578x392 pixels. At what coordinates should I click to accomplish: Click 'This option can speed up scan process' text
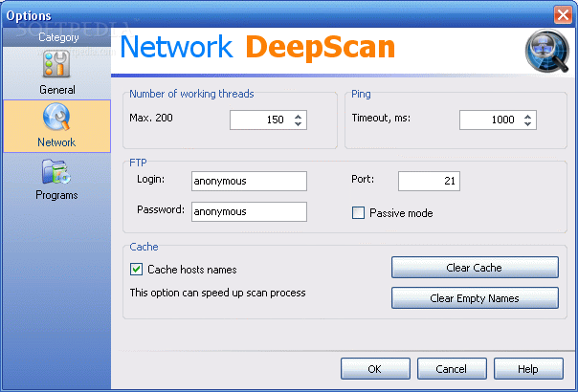(217, 293)
